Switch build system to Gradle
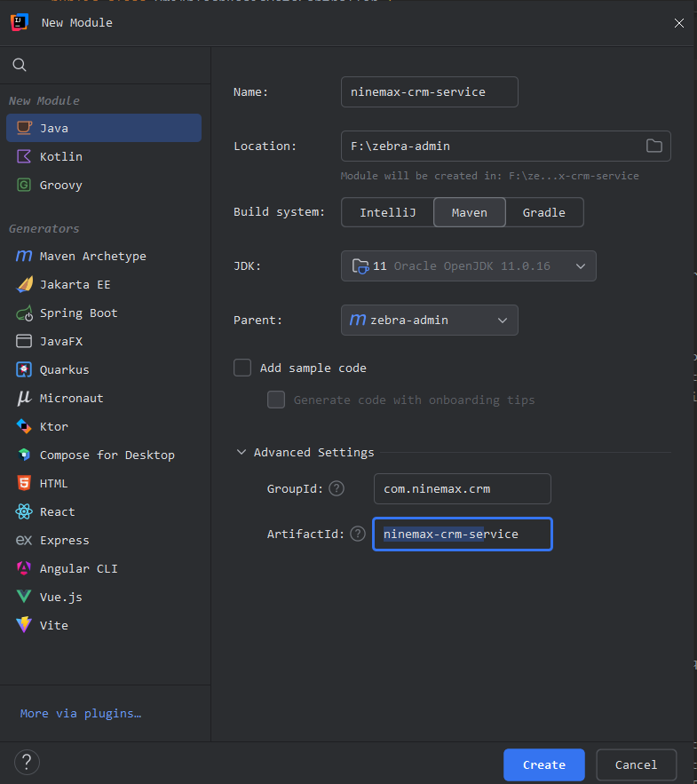The image size is (697, 784). [544, 212]
